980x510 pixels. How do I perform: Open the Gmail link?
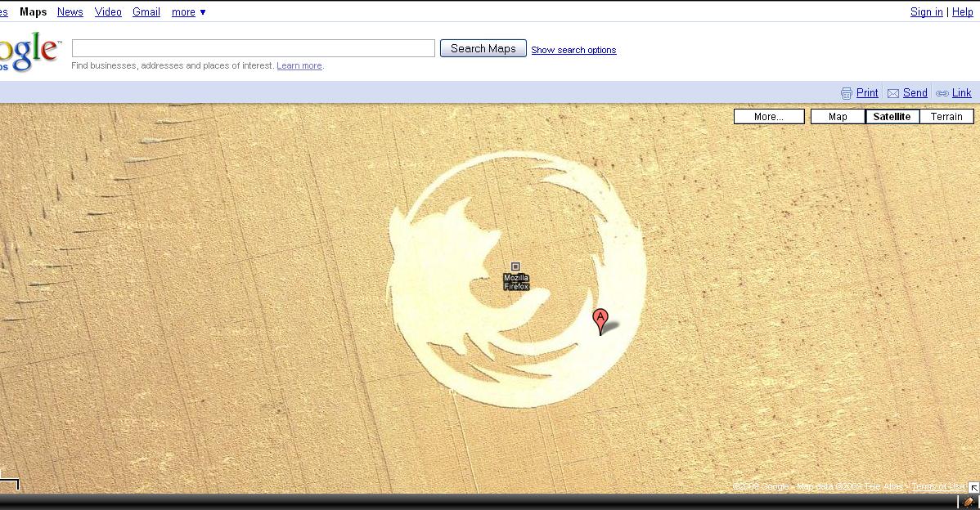click(x=146, y=12)
